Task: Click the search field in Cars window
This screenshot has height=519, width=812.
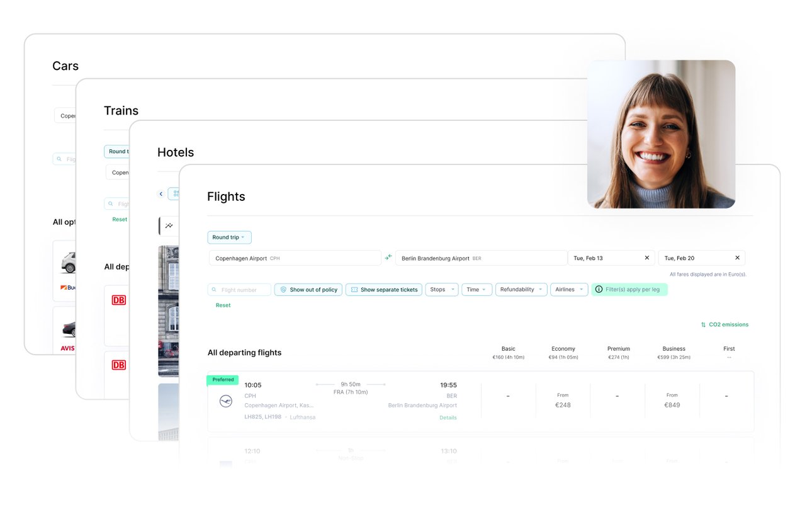Action: (65, 159)
